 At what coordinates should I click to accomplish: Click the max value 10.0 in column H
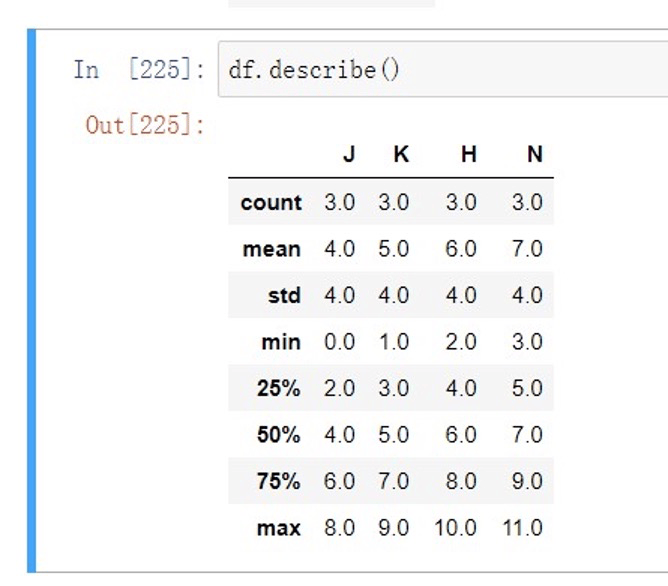pyautogui.click(x=455, y=528)
